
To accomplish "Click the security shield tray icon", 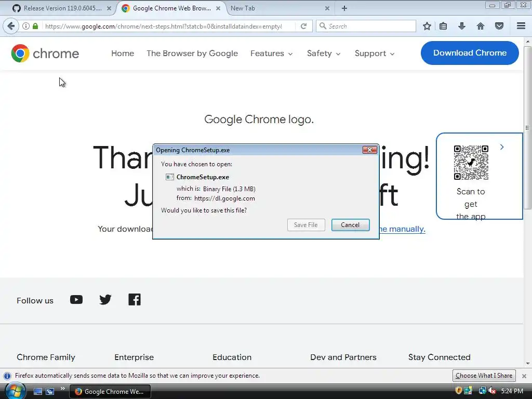I will pos(458,391).
